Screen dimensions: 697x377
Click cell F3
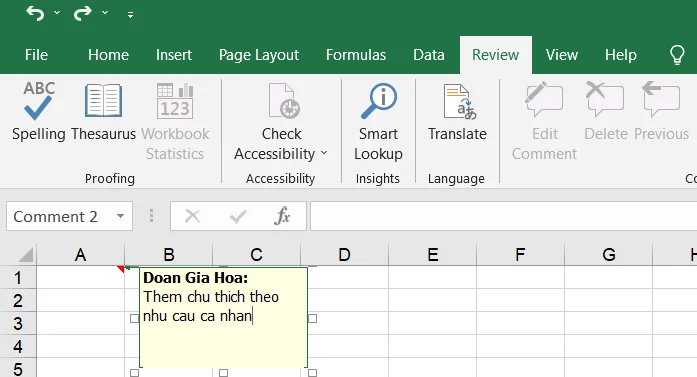click(x=521, y=323)
